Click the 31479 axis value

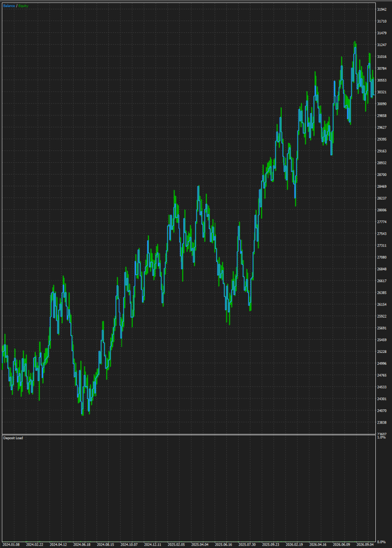(382, 33)
